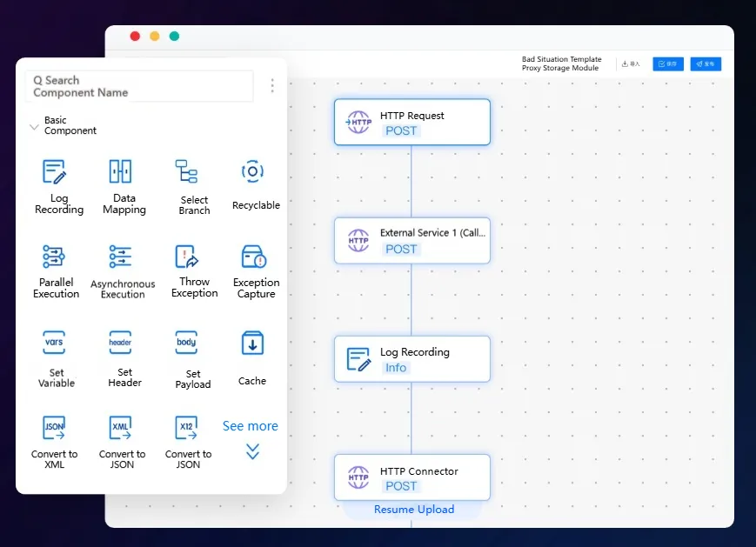Select the Log Recording component in the palette
The height and width of the screenshot is (547, 756).
(x=59, y=187)
